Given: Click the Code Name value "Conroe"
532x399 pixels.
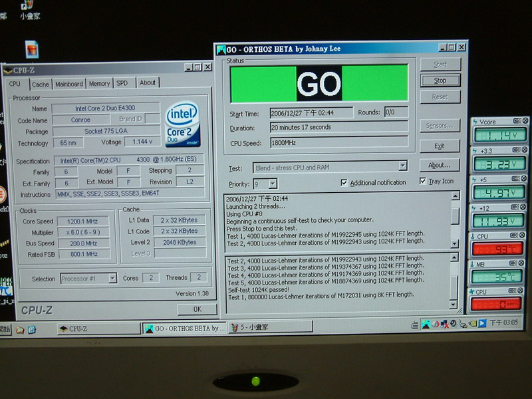Looking at the screenshot, I should click(80, 120).
